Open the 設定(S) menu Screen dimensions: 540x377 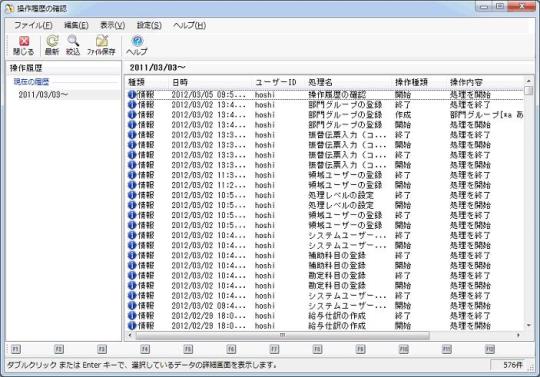pyautogui.click(x=149, y=25)
